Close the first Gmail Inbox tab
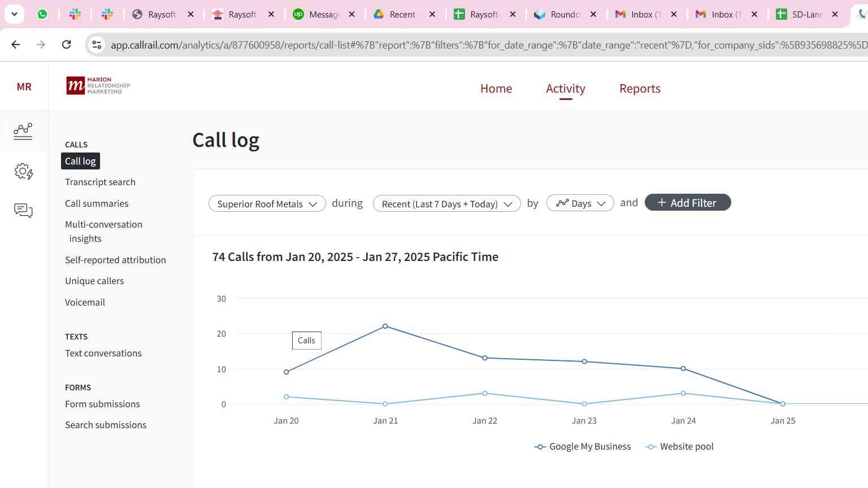868x488 pixels. pos(674,14)
